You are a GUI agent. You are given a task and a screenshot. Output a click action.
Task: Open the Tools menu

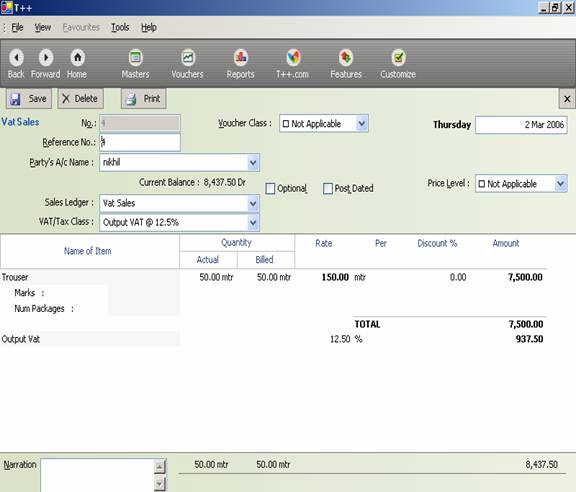(x=120, y=28)
